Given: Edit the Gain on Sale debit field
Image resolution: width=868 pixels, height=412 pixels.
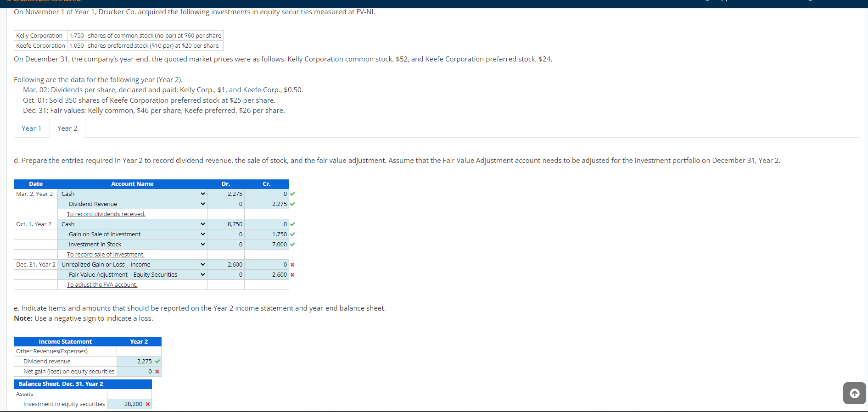Looking at the screenshot, I should click(226, 234).
